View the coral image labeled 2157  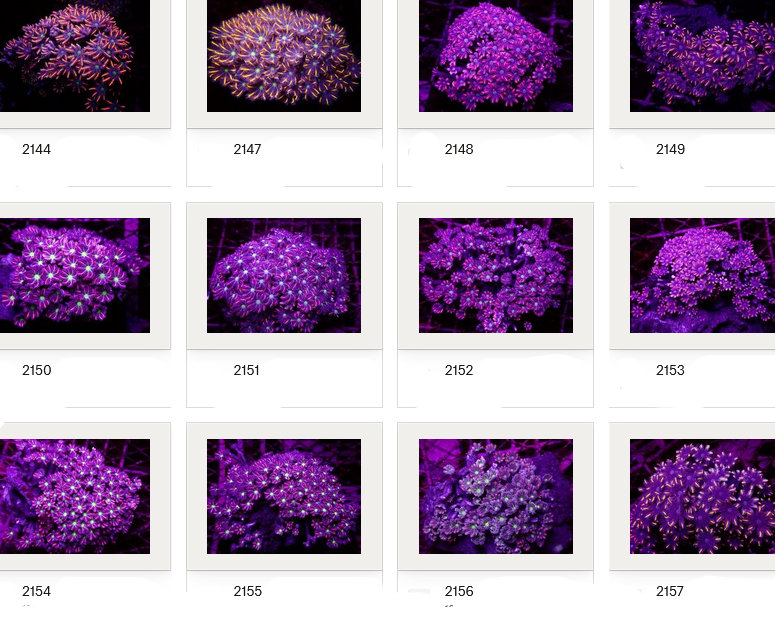coord(702,496)
